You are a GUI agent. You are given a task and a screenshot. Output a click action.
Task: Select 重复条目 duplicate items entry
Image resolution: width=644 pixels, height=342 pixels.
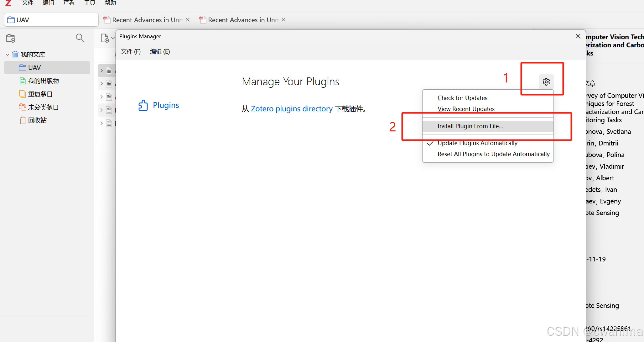point(40,94)
